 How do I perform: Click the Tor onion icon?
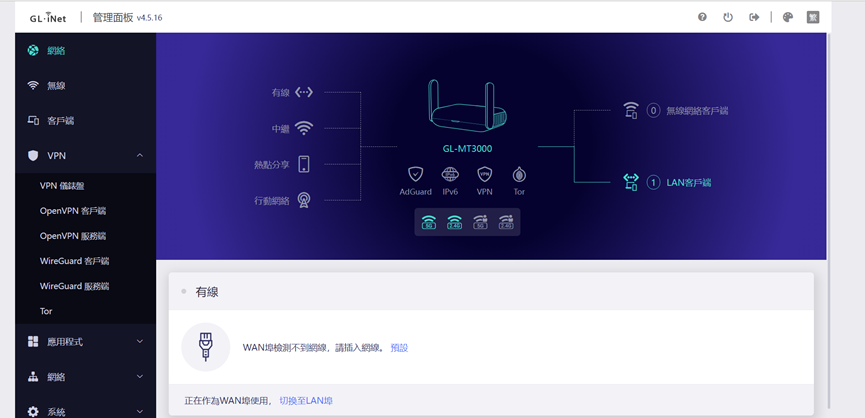(519, 175)
